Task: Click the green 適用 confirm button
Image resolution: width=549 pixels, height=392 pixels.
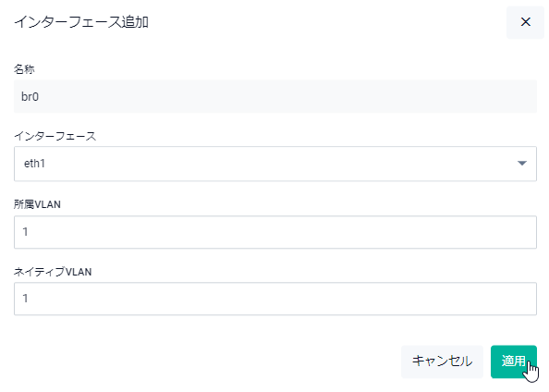Action: click(513, 361)
